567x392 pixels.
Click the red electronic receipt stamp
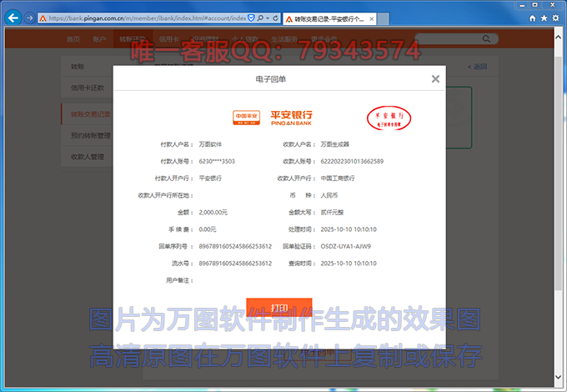[x=389, y=117]
